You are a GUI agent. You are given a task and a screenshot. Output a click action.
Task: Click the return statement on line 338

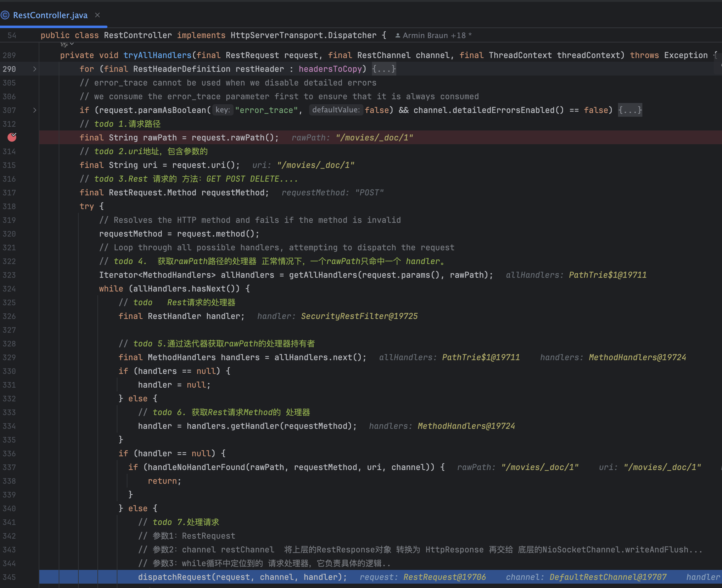[x=164, y=481]
